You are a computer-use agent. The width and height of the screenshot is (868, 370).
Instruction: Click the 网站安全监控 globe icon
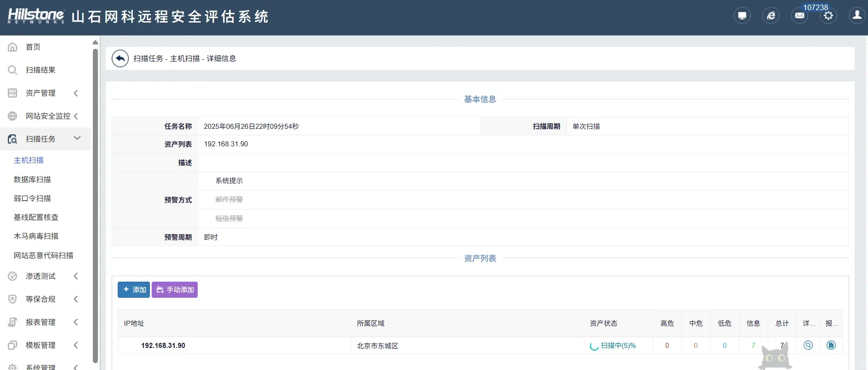(12, 116)
